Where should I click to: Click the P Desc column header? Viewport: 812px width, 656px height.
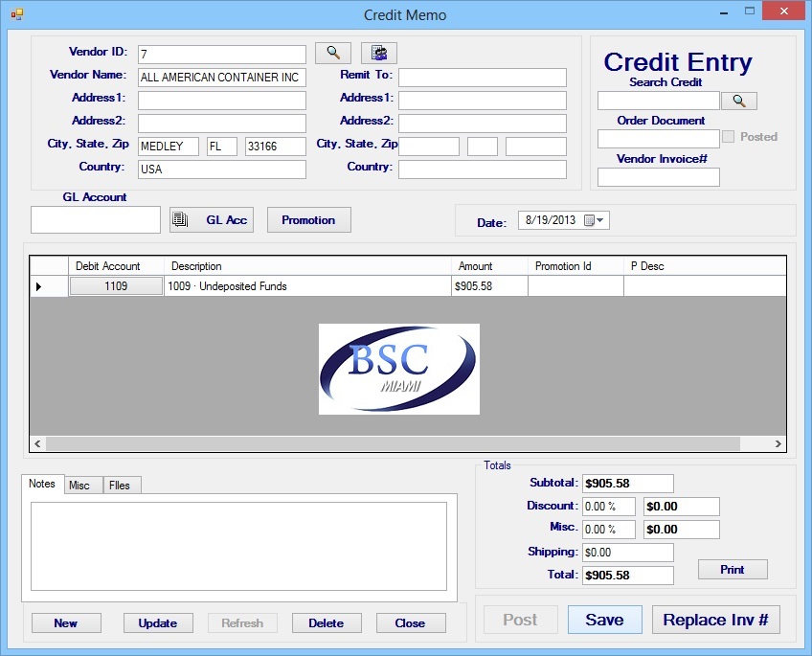(x=705, y=266)
